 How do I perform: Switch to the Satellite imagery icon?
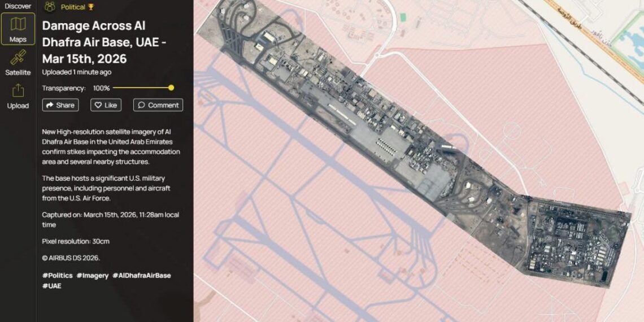pos(18,58)
